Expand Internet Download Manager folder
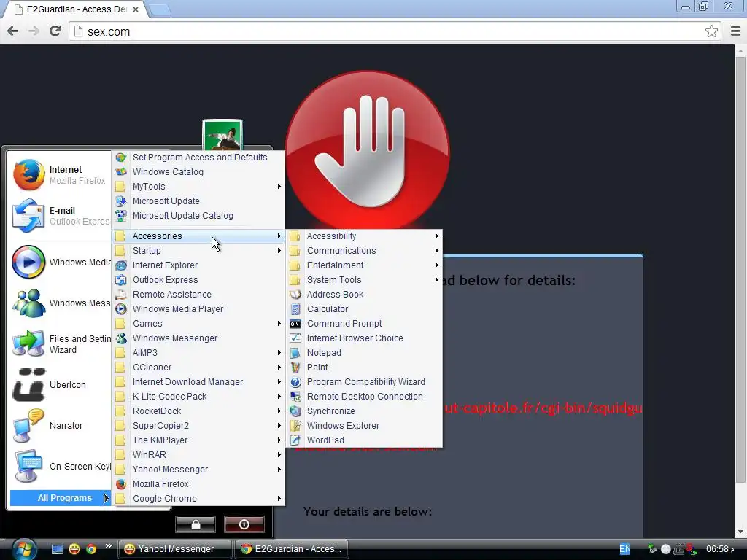Image resolution: width=747 pixels, height=560 pixels. (198, 382)
